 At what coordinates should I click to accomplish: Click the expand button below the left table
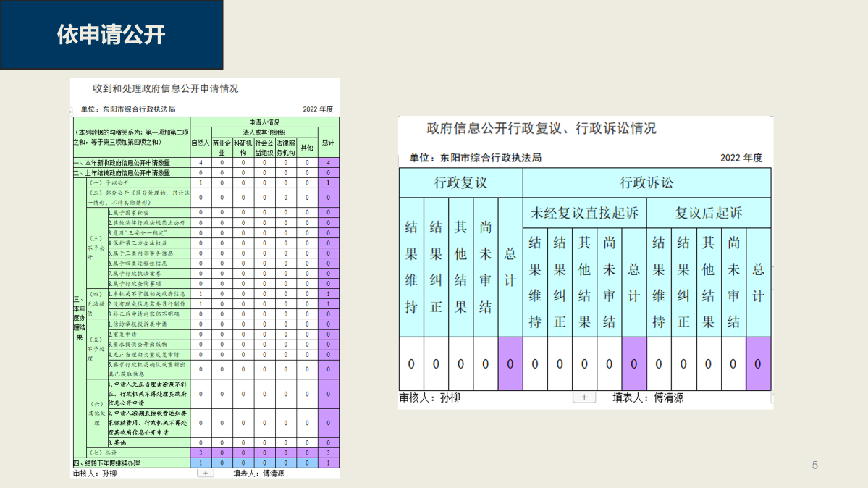205,474
